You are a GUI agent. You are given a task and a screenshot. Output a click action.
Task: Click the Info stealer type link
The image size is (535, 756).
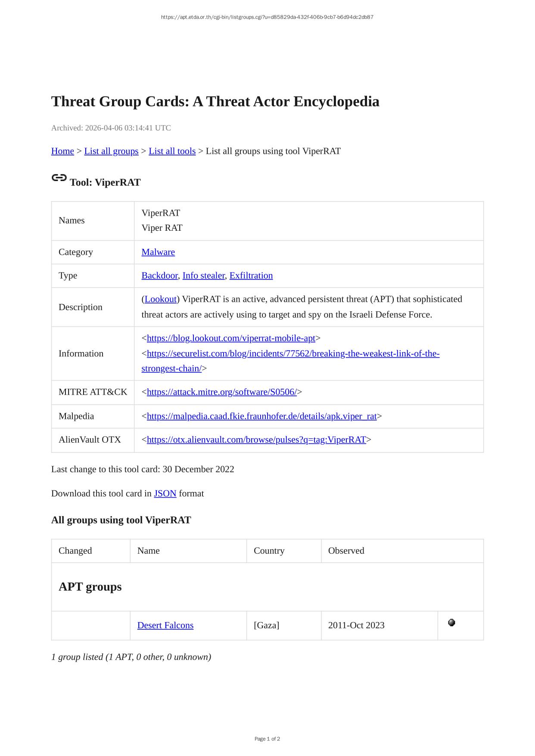[203, 276]
